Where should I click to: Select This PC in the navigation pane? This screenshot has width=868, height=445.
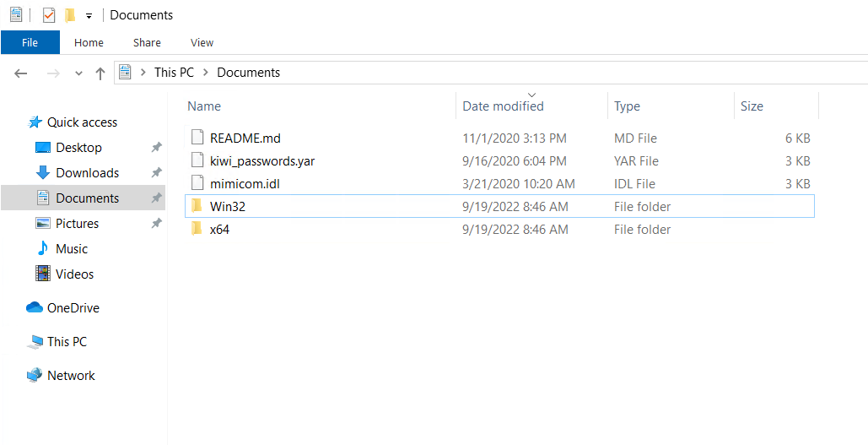[x=67, y=342]
